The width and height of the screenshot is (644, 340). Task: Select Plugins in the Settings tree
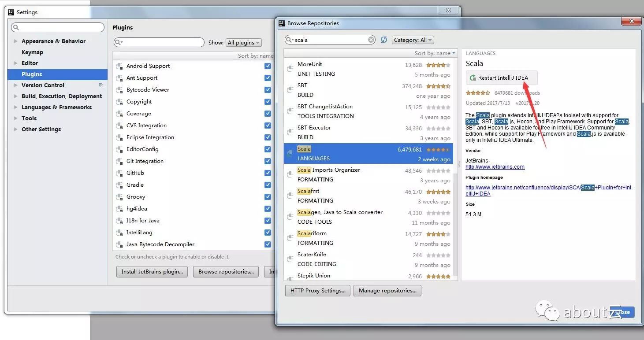click(x=57, y=74)
